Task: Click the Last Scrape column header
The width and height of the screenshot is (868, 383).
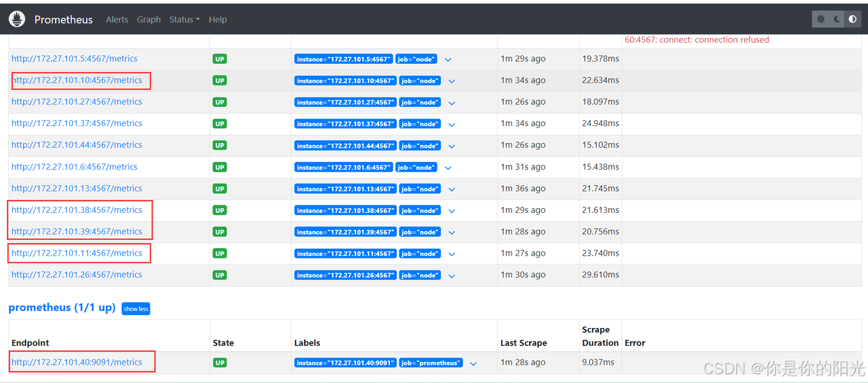Action: [524, 343]
